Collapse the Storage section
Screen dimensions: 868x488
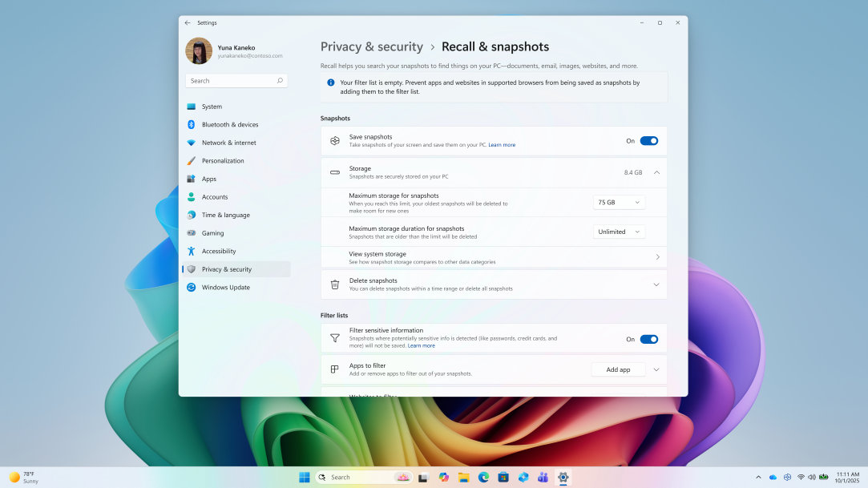tap(657, 171)
